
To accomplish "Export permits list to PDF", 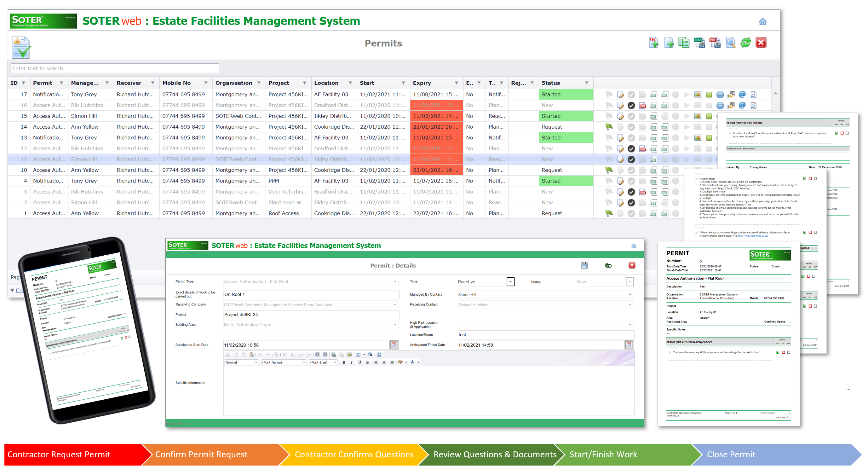I will click(715, 43).
